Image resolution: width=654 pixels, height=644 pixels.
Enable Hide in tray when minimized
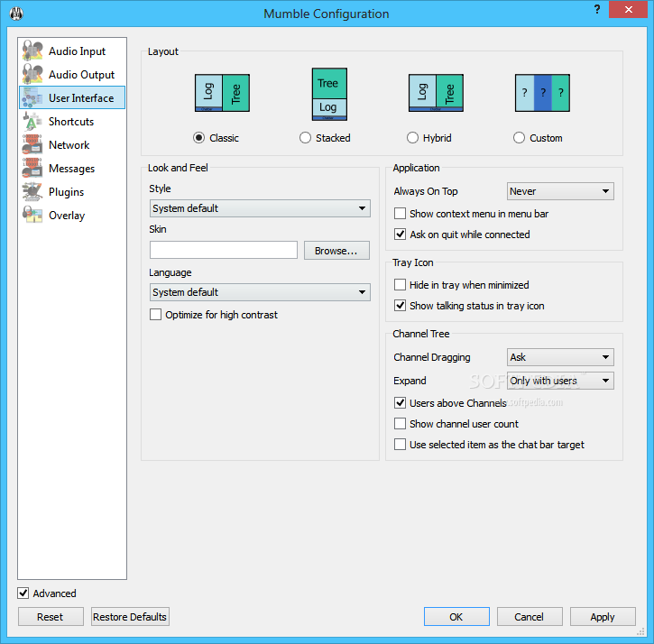tap(400, 285)
